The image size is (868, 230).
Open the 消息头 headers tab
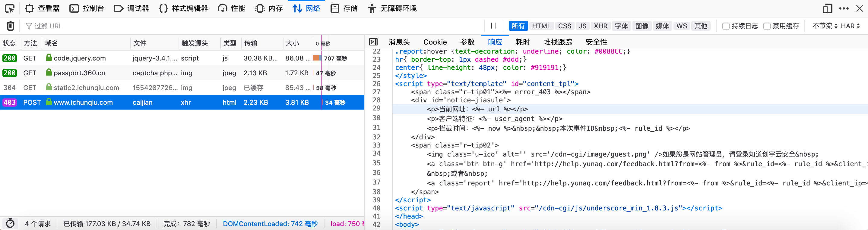399,42
